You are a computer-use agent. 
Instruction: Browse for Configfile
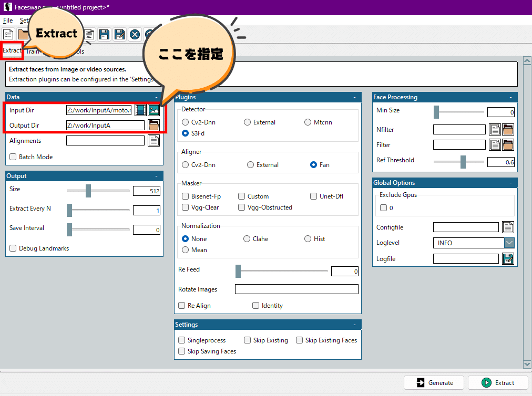coord(508,227)
